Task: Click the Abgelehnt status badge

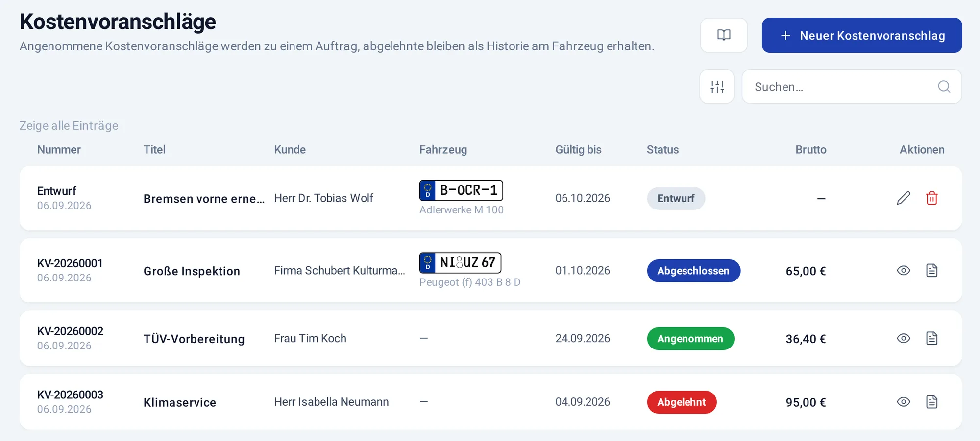Action: click(682, 402)
